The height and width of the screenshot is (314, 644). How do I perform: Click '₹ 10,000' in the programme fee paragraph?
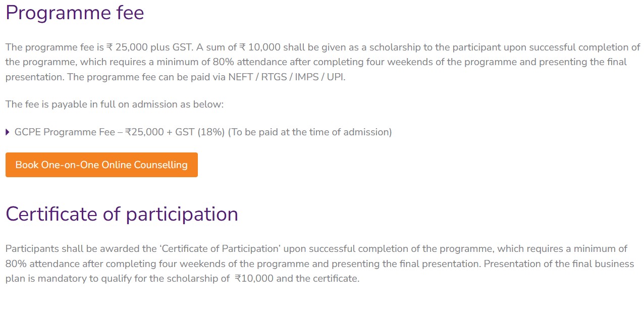click(259, 47)
